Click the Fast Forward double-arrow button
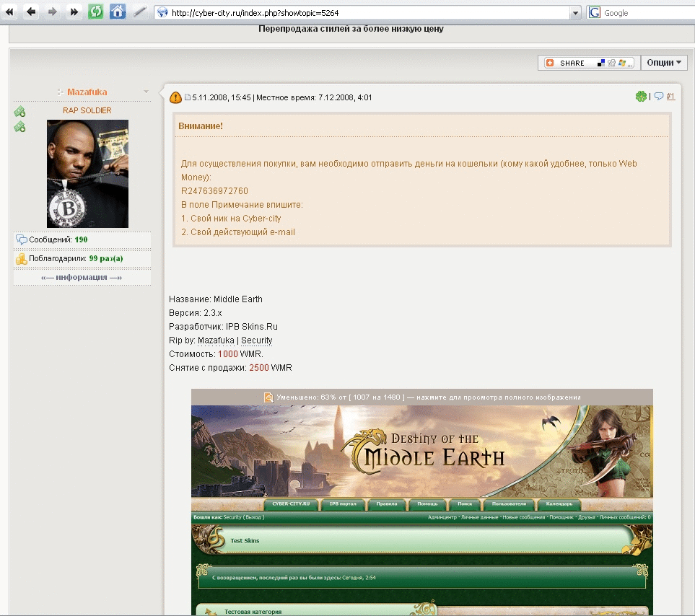695x616 pixels. [74, 12]
